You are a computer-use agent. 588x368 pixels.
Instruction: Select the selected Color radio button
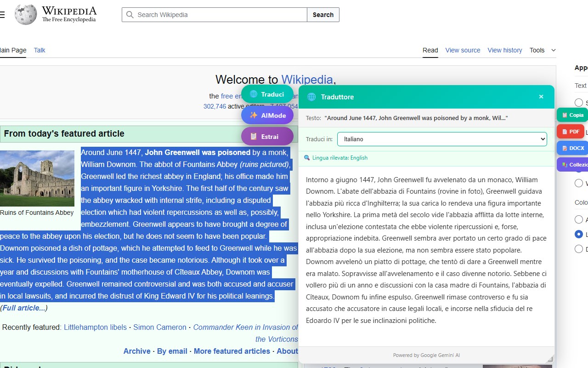click(x=579, y=234)
